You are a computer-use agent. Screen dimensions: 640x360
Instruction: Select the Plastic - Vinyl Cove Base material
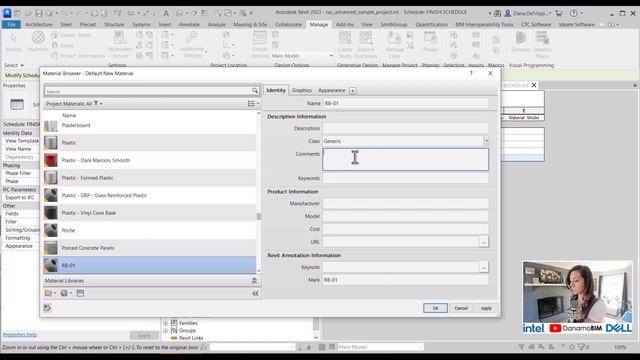pos(149,213)
